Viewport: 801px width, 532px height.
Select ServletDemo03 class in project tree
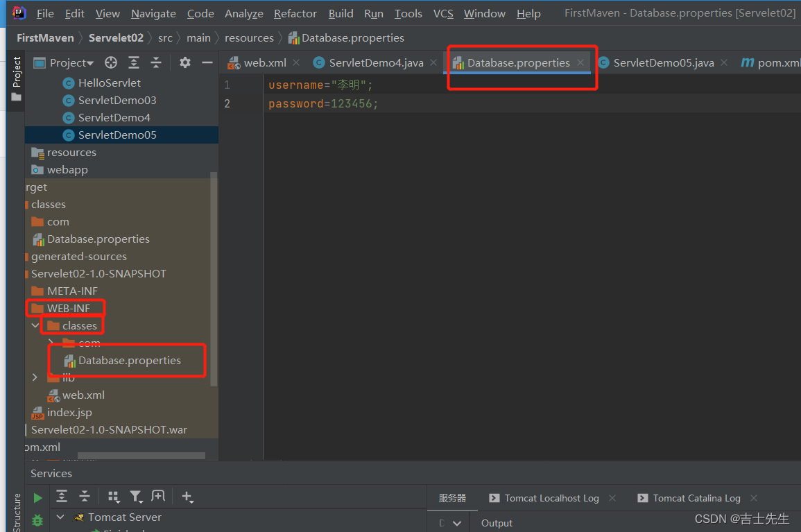117,100
